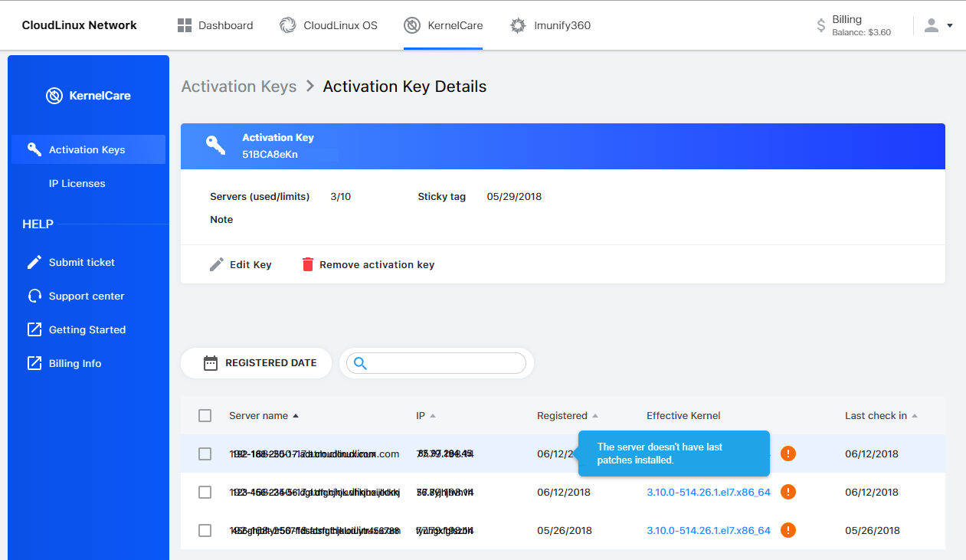Click the KernelCare logo in the sidebar
The width and height of the screenshot is (966, 560).
(88, 96)
